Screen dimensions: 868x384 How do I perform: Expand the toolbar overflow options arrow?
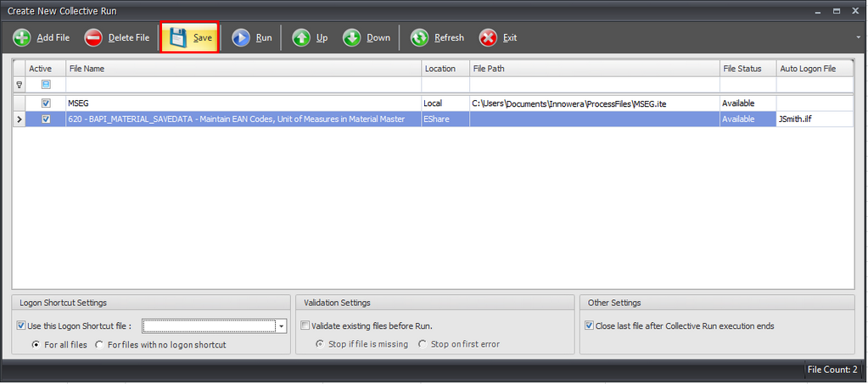858,38
